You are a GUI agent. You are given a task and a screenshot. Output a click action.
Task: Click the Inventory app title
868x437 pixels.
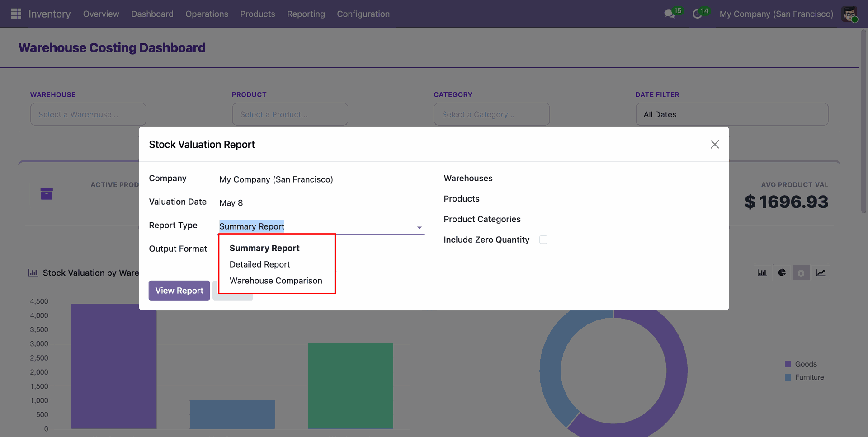(49, 14)
